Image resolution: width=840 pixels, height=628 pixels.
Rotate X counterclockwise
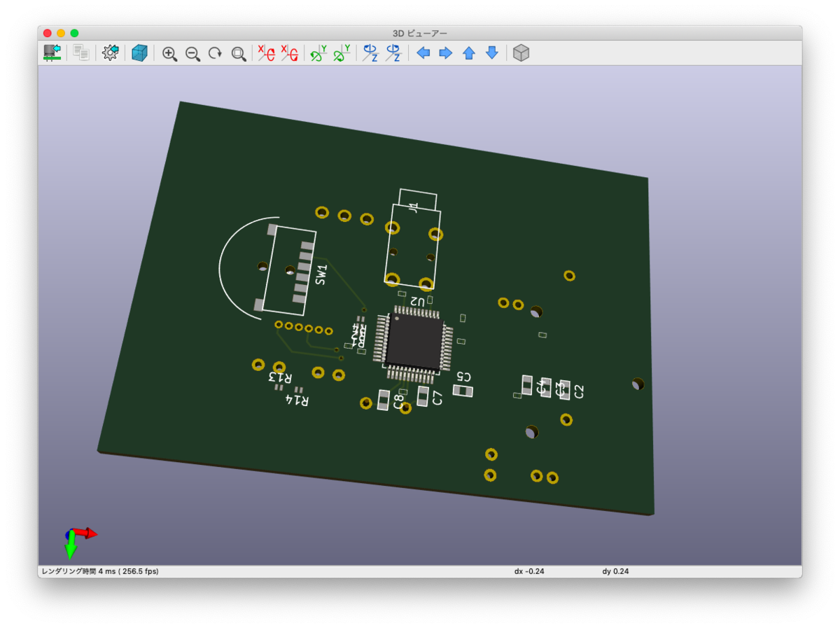289,53
